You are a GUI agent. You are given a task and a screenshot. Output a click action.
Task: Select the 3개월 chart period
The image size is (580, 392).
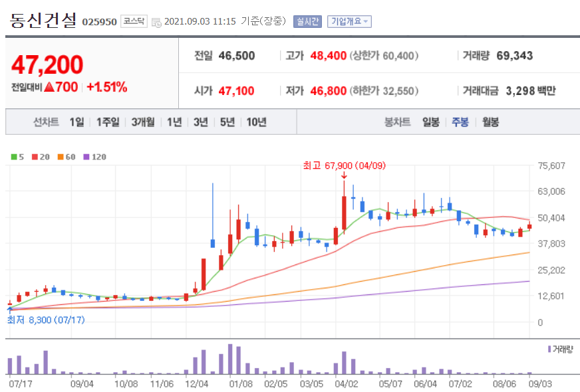pyautogui.click(x=144, y=122)
